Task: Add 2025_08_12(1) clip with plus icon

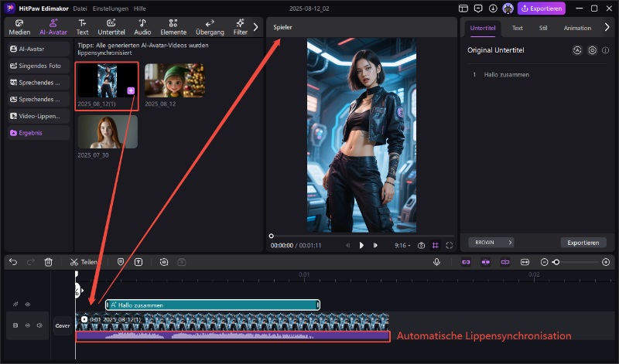Action: 131,90
